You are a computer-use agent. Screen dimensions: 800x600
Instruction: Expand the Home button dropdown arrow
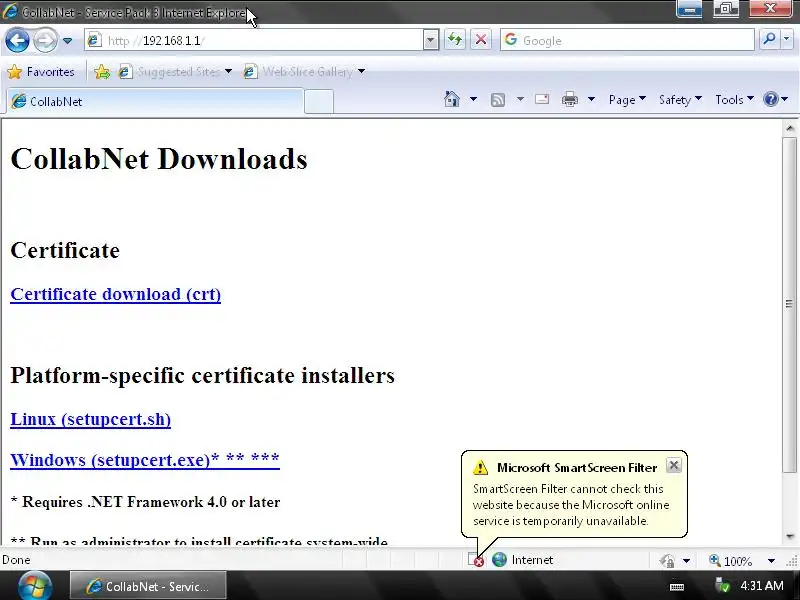(473, 99)
